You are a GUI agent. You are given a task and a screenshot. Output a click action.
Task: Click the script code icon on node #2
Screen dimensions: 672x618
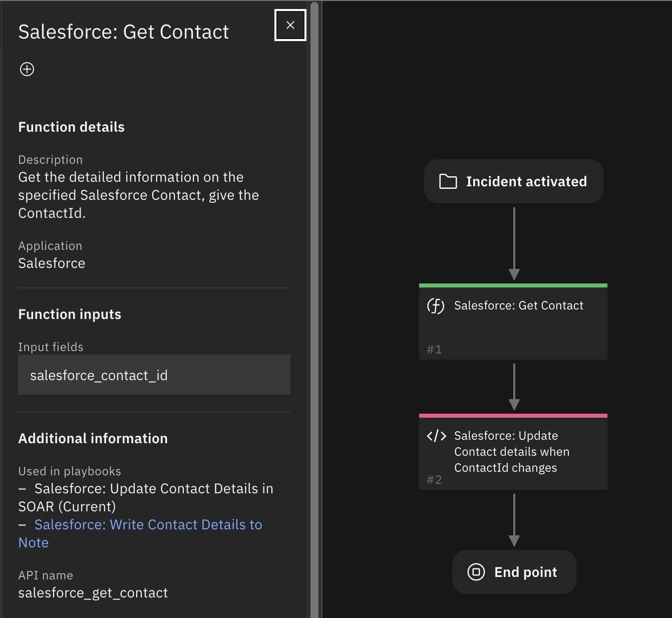pyautogui.click(x=437, y=436)
